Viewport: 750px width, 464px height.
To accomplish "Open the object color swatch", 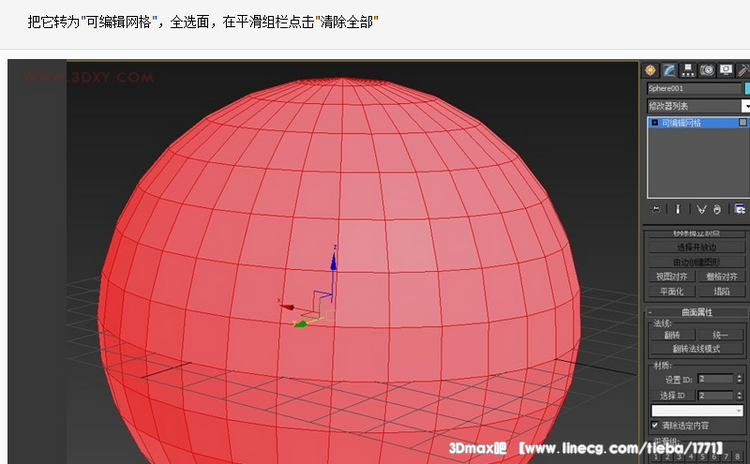I will tap(747, 88).
